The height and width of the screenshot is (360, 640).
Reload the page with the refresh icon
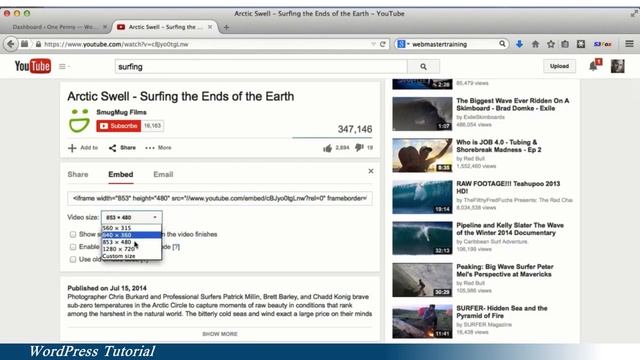click(383, 44)
